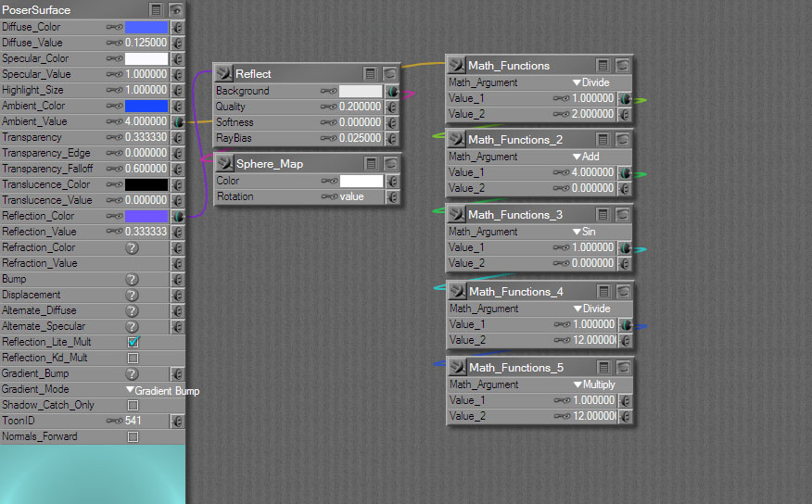This screenshot has width=812, height=504.
Task: Click the Diffuse_Color input plug icon
Action: point(177,28)
